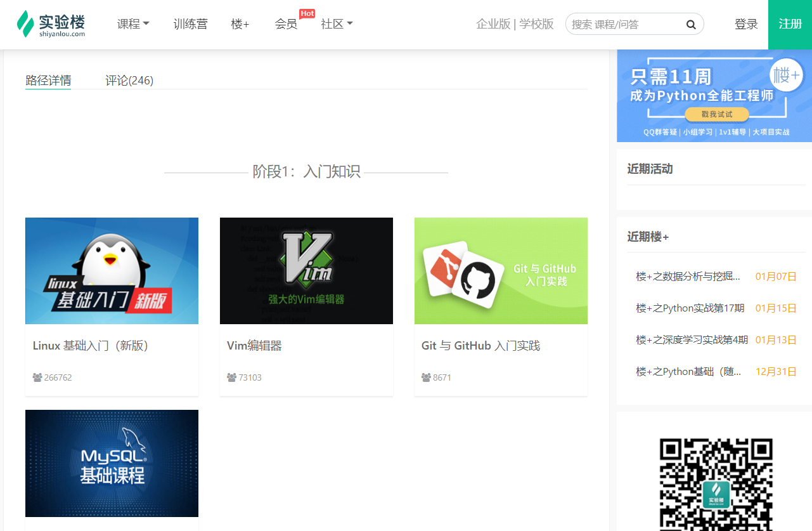Screen dimensions: 812x531
Task: Switch to the 路径详情 tab
Action: point(48,81)
